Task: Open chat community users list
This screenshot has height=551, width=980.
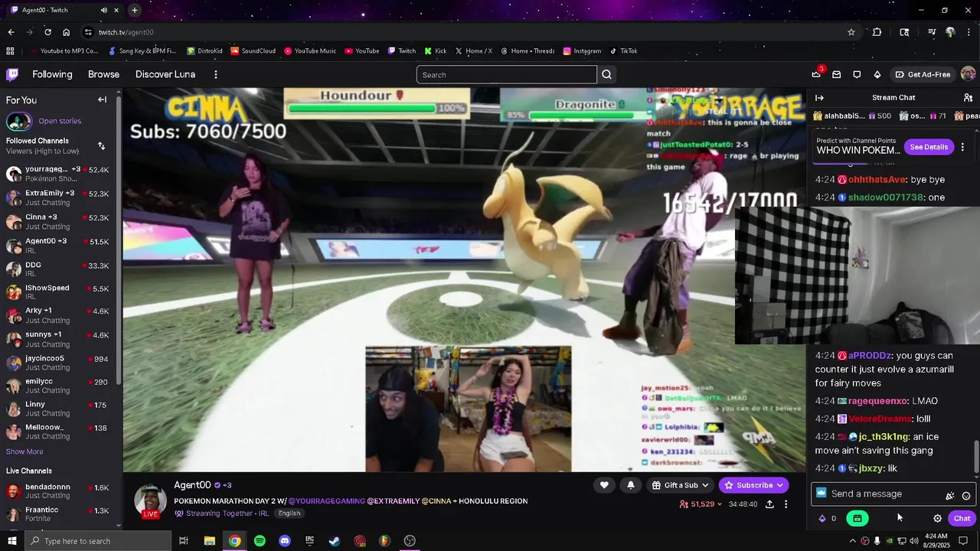Action: [x=968, y=97]
